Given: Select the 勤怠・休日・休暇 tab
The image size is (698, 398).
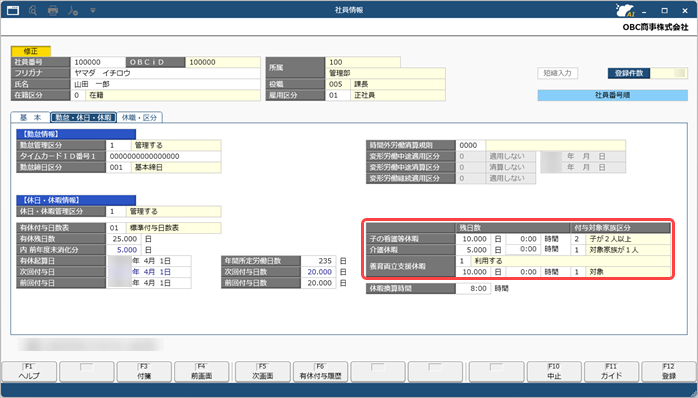Looking at the screenshot, I should (x=83, y=118).
